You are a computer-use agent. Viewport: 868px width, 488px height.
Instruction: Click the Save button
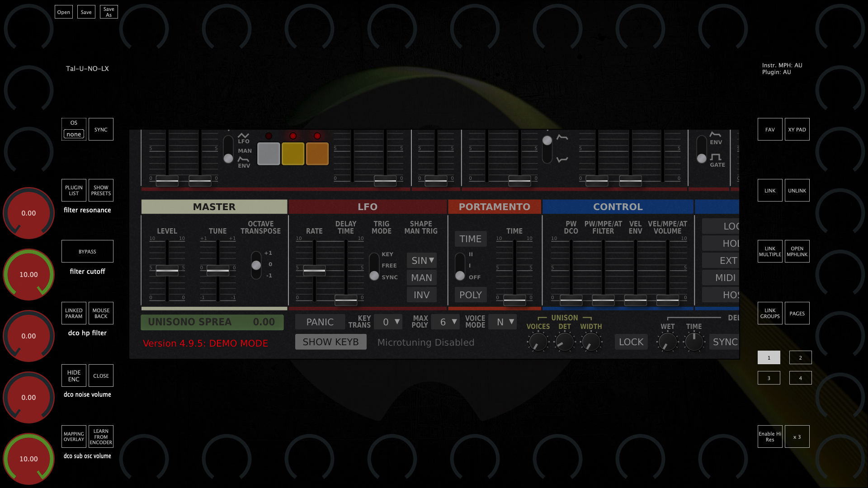pos(86,12)
